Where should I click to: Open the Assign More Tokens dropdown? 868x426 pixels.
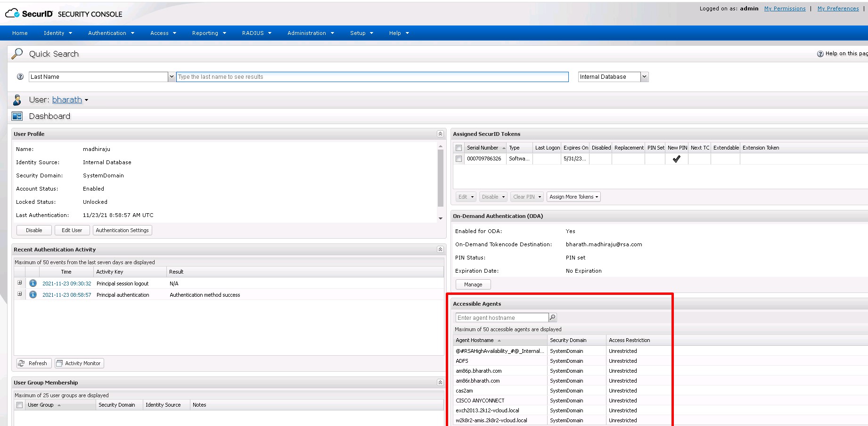[573, 197]
